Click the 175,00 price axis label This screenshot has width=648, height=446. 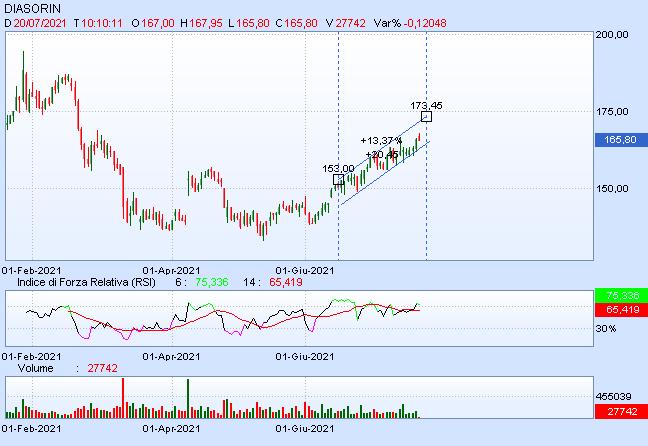coord(612,112)
